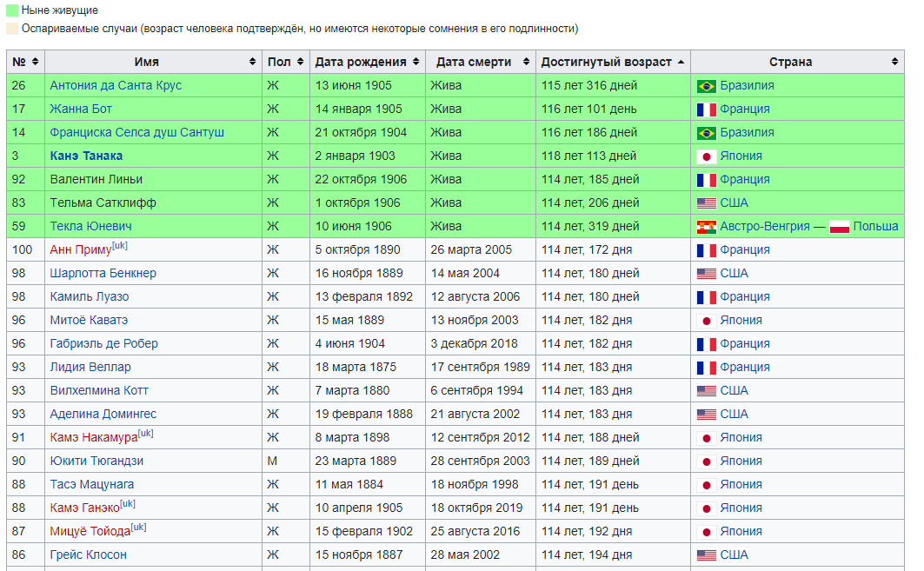Click USA flag in Аделина Домингес row
This screenshot has width=924, height=571.
pyautogui.click(x=706, y=415)
